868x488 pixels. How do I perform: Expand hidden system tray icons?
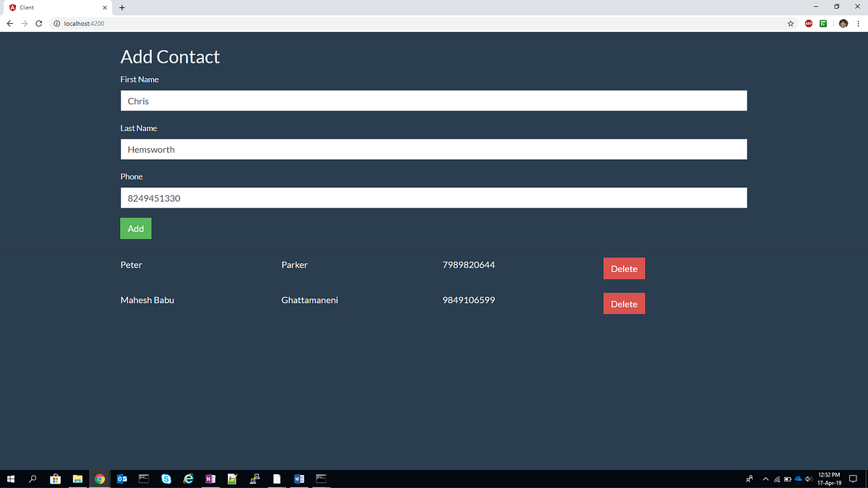pos(765,479)
